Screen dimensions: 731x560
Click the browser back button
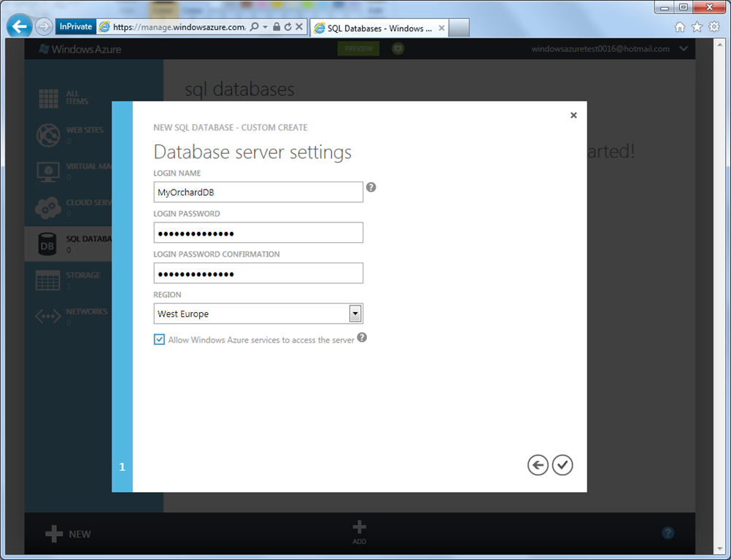pyautogui.click(x=19, y=27)
